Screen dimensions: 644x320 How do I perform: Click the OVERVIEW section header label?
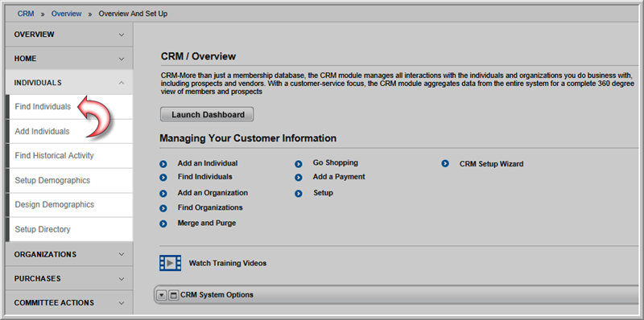pyautogui.click(x=34, y=35)
